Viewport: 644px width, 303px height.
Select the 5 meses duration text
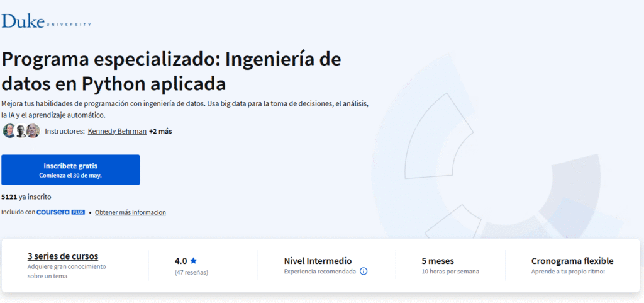(438, 261)
